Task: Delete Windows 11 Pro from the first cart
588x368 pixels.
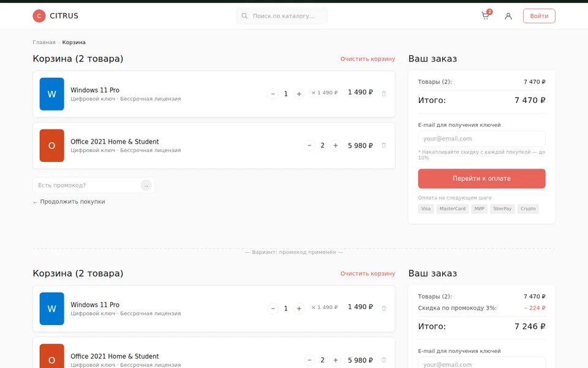Action: (x=383, y=93)
